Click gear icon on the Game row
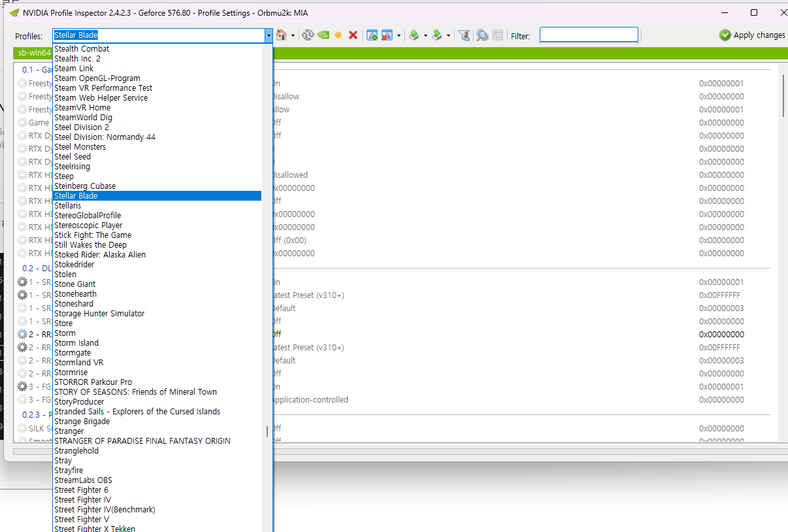This screenshot has width=788, height=532. (22, 123)
